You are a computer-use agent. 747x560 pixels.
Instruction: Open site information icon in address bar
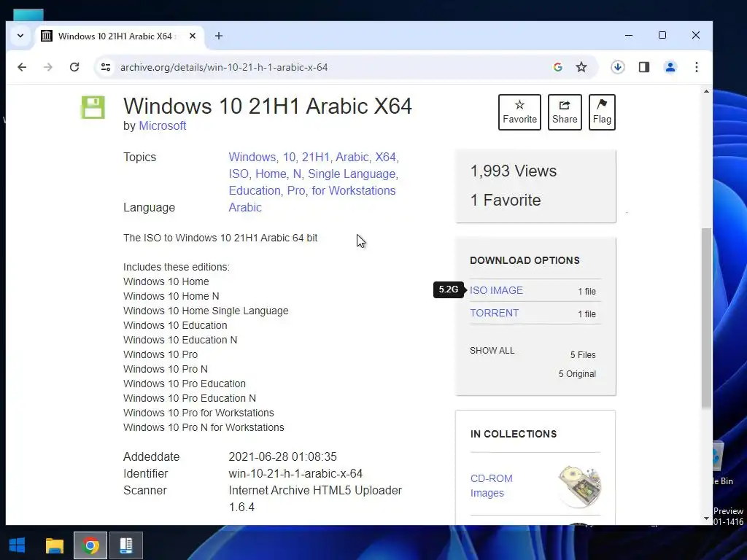(x=106, y=67)
